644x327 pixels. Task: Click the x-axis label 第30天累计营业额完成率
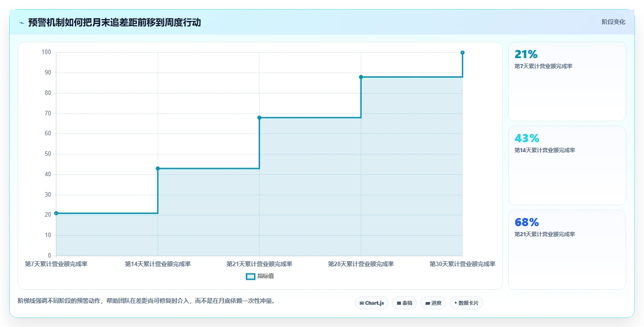click(463, 264)
